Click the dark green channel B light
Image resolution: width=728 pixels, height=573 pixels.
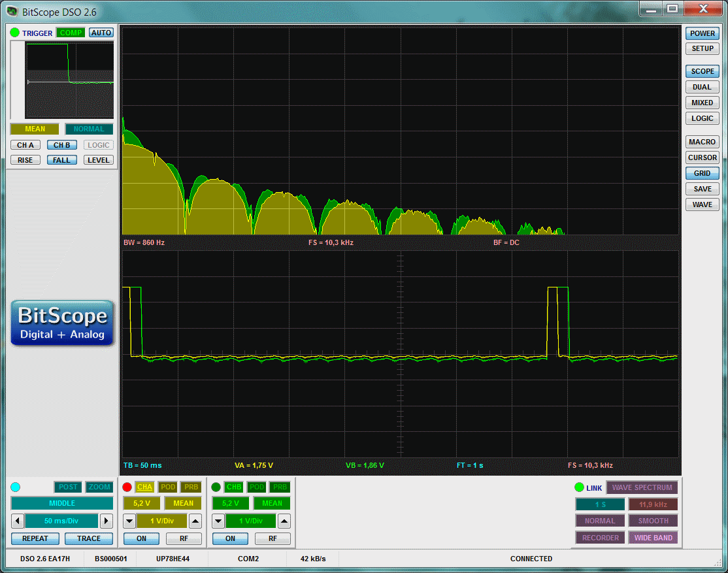(216, 487)
